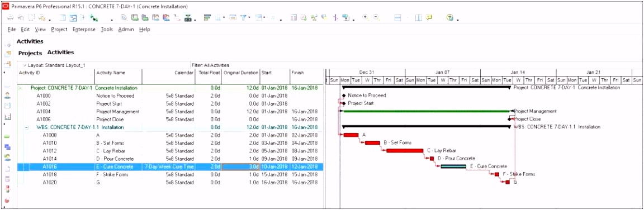Collapse the WBS CONCRETE 7-DAY-1.1 group
The width and height of the screenshot is (644, 210).
pos(27,127)
